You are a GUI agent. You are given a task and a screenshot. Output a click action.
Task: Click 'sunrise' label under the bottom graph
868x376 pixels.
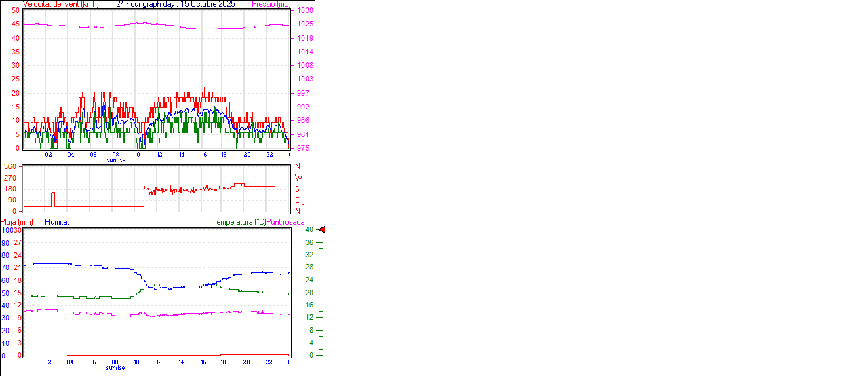pyautogui.click(x=116, y=368)
